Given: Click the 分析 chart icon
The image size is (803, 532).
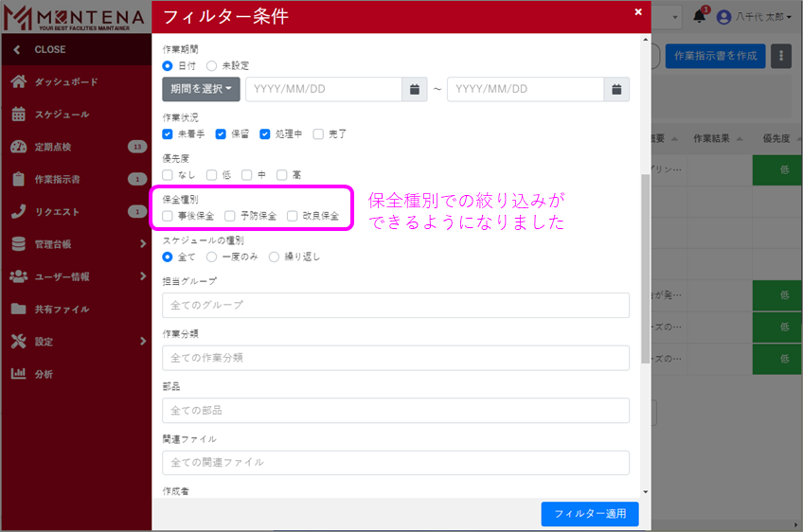Looking at the screenshot, I should [18, 374].
